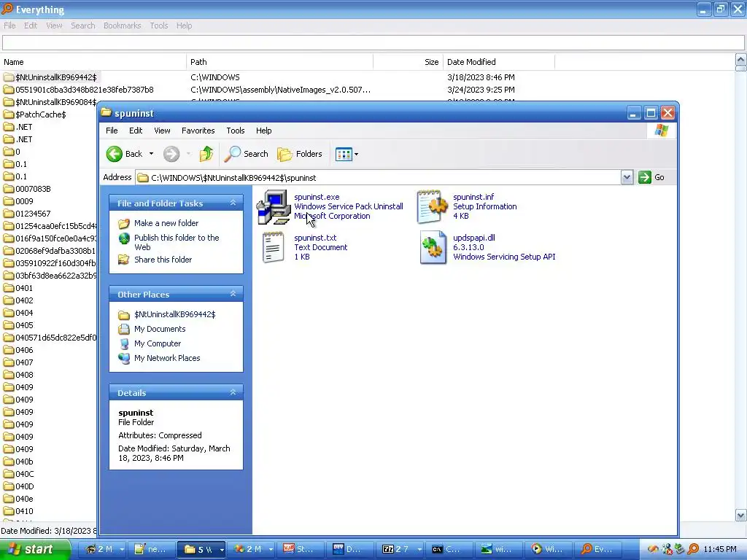The width and height of the screenshot is (747, 560).
Task: Toggle the Folders pane button
Action: (300, 154)
